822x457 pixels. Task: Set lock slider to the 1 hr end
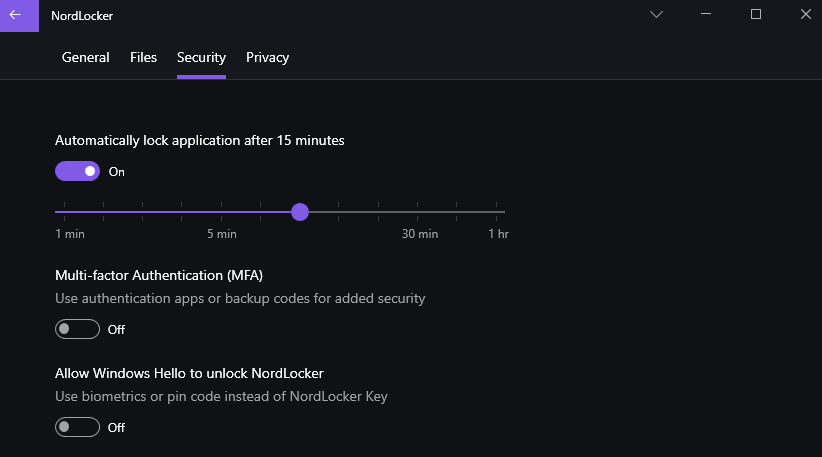pyautogui.click(x=497, y=212)
